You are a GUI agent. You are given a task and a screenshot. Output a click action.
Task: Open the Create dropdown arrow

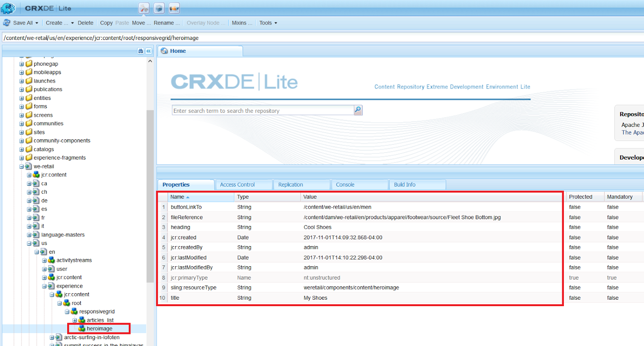coord(72,23)
